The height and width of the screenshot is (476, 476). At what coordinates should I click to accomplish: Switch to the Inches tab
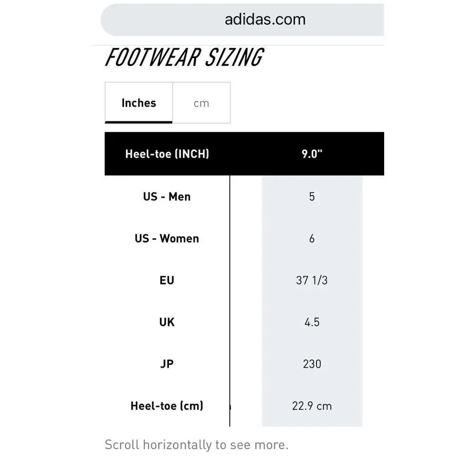[139, 103]
